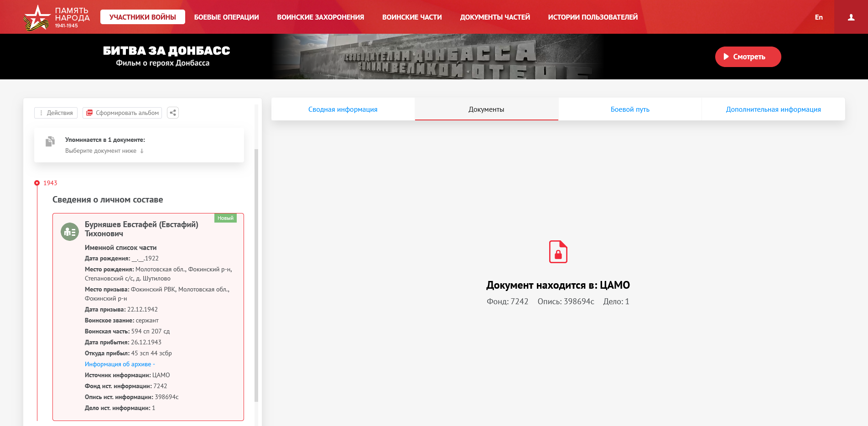Click the documents icon beside 'Упоминается в 1 документе'

click(x=50, y=141)
